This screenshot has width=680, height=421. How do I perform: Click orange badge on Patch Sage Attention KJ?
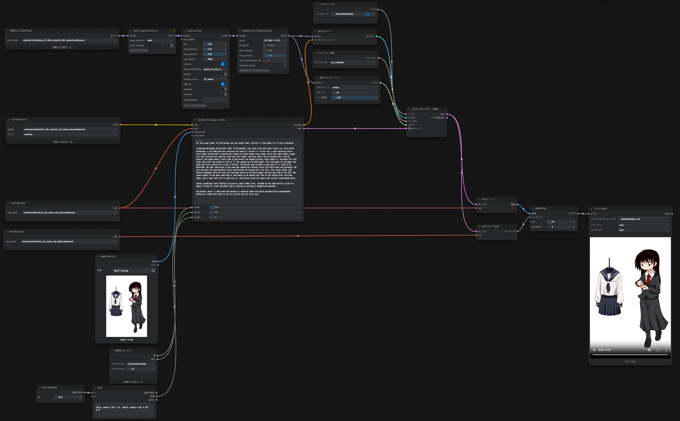coord(174,30)
